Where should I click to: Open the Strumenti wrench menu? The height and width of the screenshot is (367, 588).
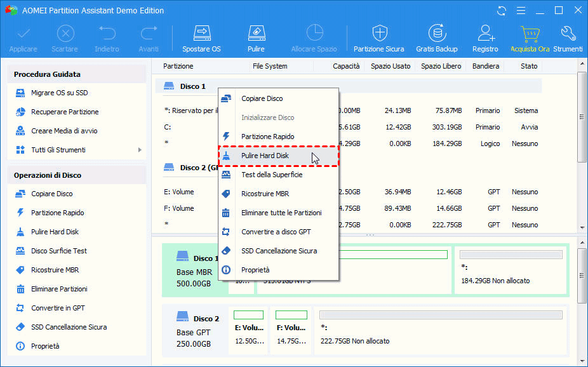[x=568, y=39]
